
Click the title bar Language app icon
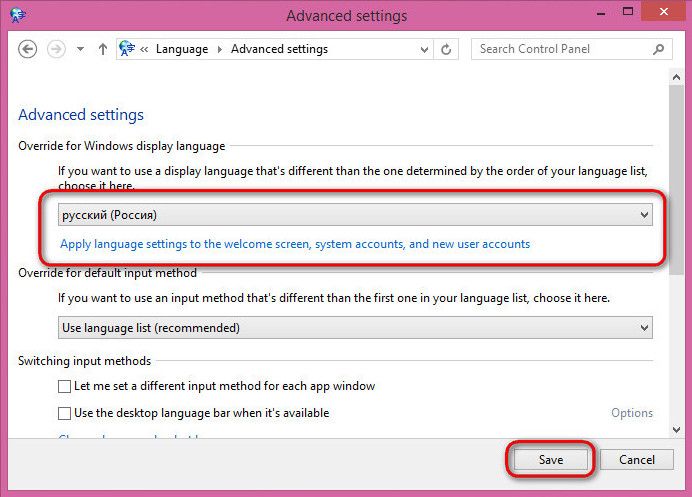[16, 15]
